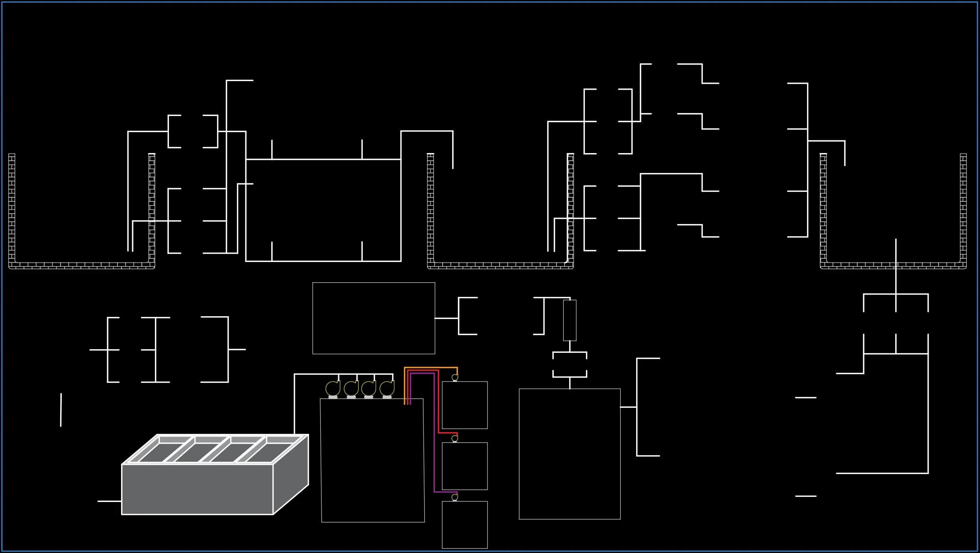Viewport: 980px width, 553px height.
Task: Select the big square tank below the column vessel
Action: click(570, 454)
